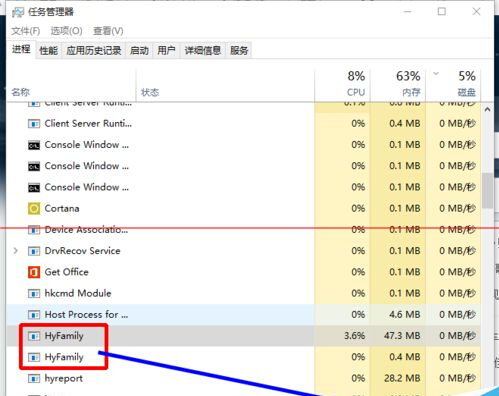Switch to the 详细信息 tab
Screen dimensions: 499x396
coord(203,51)
